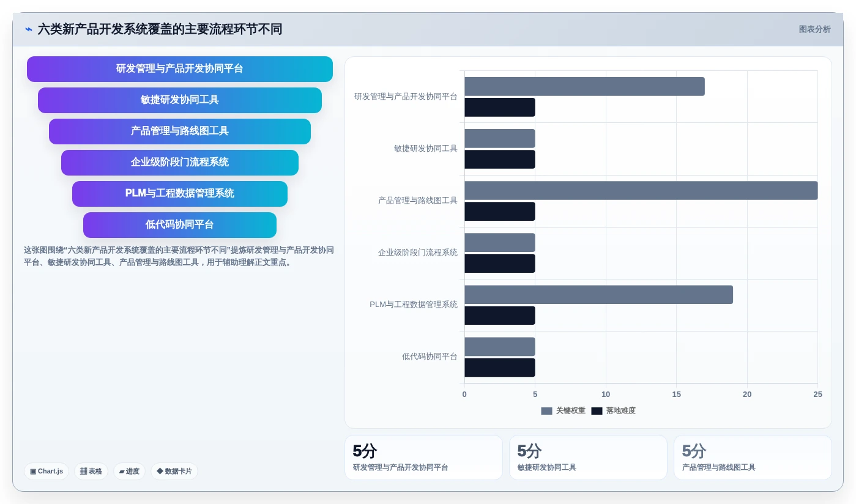This screenshot has height=504, width=856.
Task: Click chart axis label 企业级阶段门流程系统
Action: [418, 253]
